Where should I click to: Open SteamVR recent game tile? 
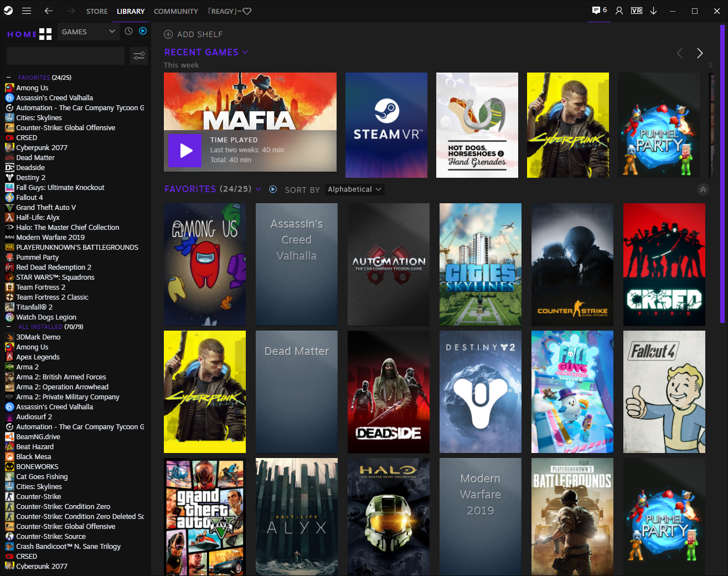pos(386,125)
